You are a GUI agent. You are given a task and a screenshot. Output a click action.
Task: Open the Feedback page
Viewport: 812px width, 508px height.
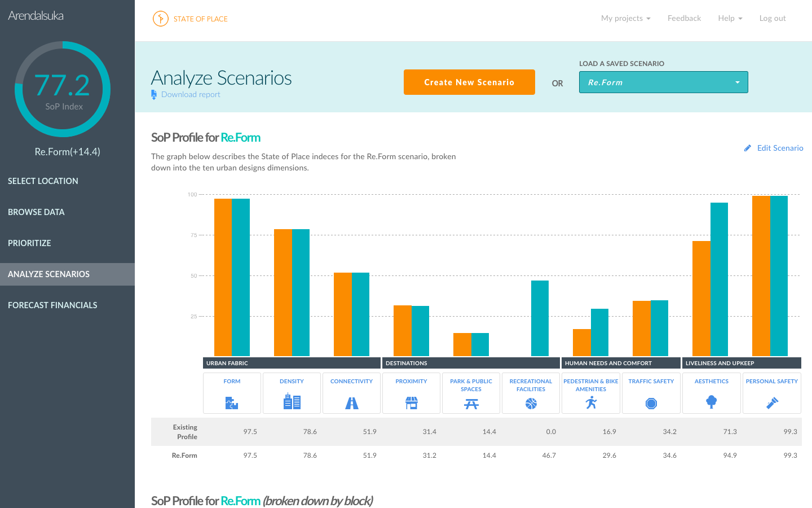pyautogui.click(x=684, y=18)
